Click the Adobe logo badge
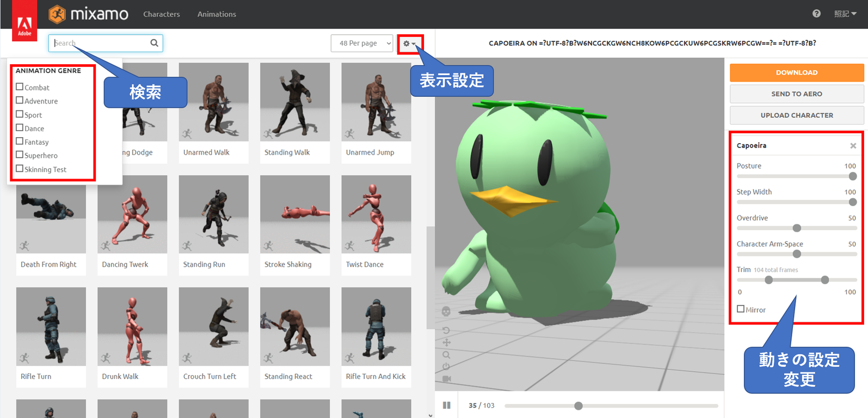 (x=24, y=21)
